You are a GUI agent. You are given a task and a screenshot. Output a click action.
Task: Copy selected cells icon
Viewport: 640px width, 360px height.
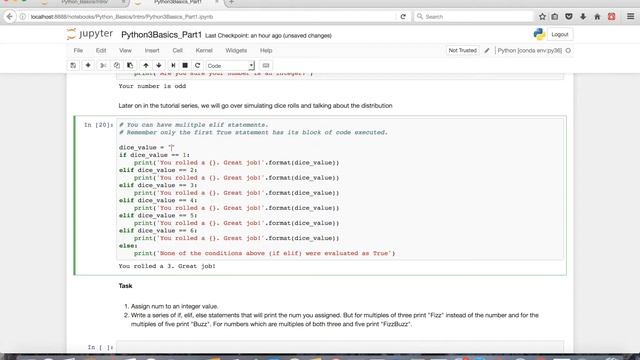pyautogui.click(x=117, y=65)
